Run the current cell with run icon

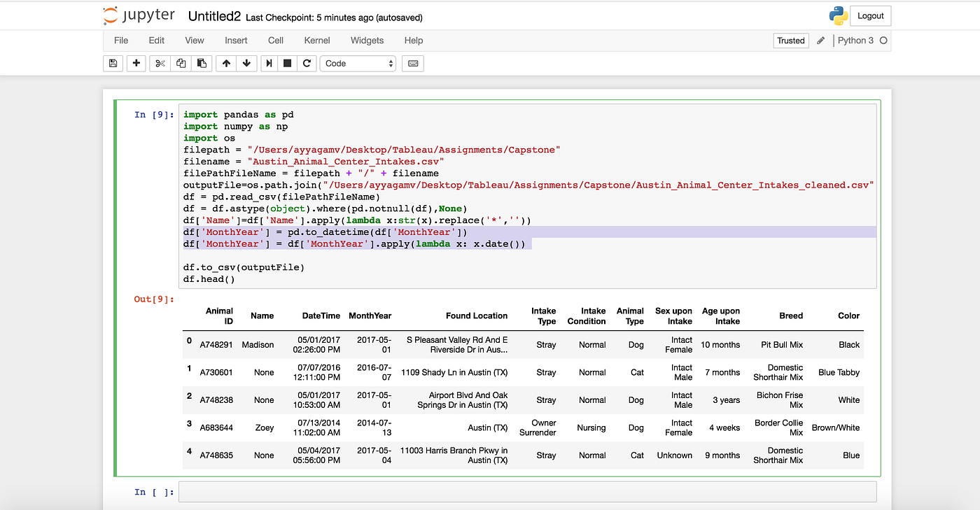click(x=268, y=63)
